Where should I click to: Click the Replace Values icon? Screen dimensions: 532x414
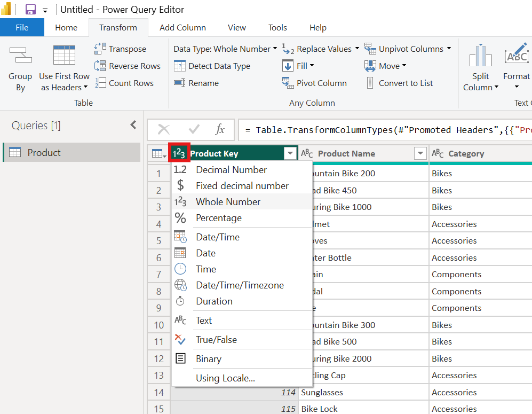click(288, 49)
